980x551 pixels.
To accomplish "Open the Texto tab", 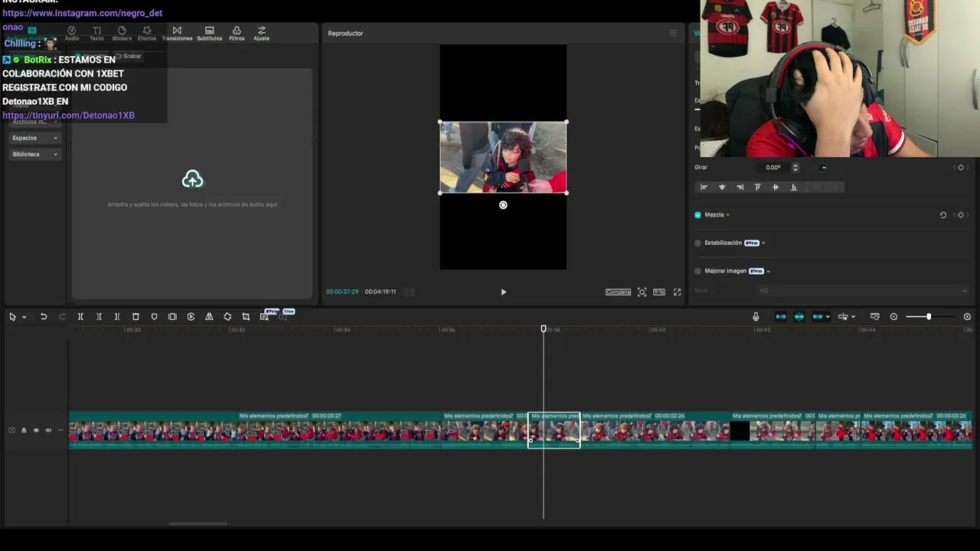I will click(x=96, y=34).
